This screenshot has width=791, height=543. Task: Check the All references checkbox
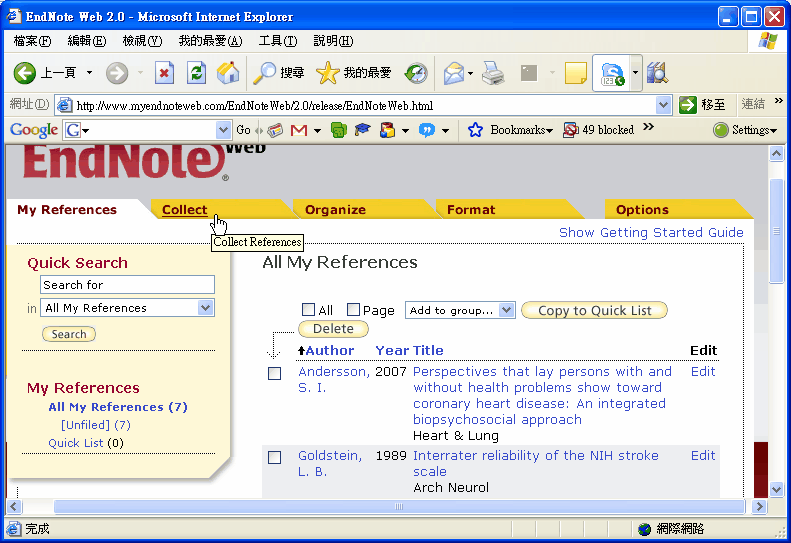tap(309, 310)
